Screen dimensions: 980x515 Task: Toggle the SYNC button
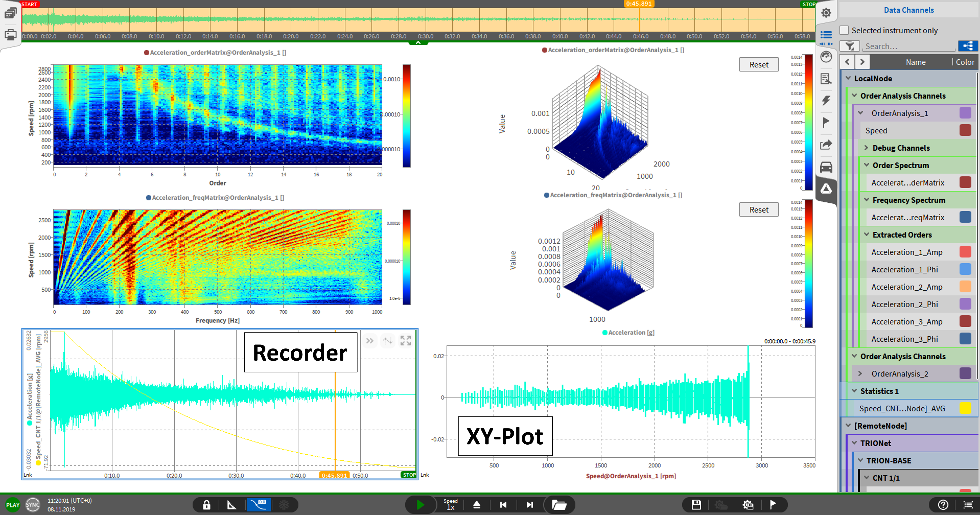pyautogui.click(x=33, y=505)
